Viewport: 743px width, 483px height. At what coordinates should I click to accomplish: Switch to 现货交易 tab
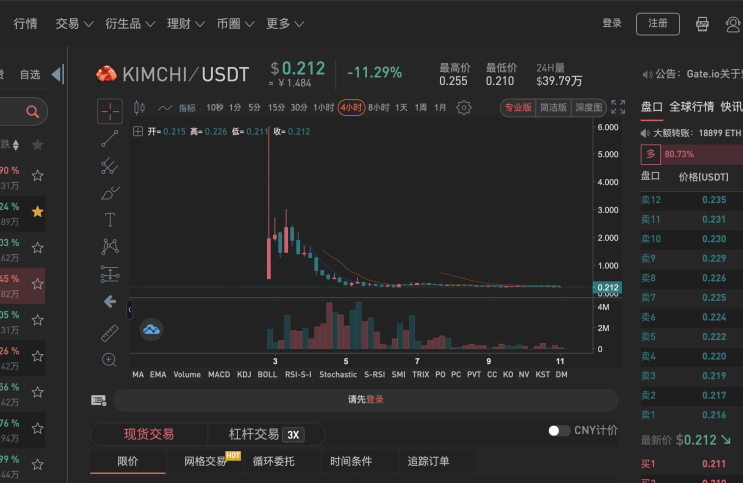[149, 434]
